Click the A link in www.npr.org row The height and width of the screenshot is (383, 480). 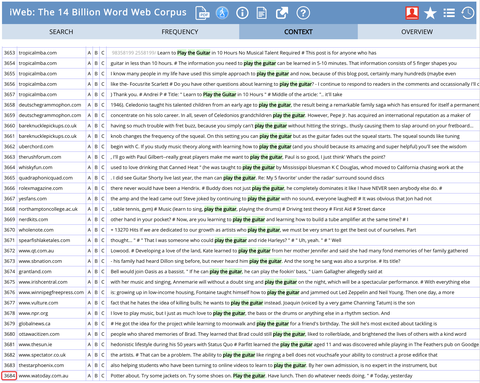pos(89,313)
